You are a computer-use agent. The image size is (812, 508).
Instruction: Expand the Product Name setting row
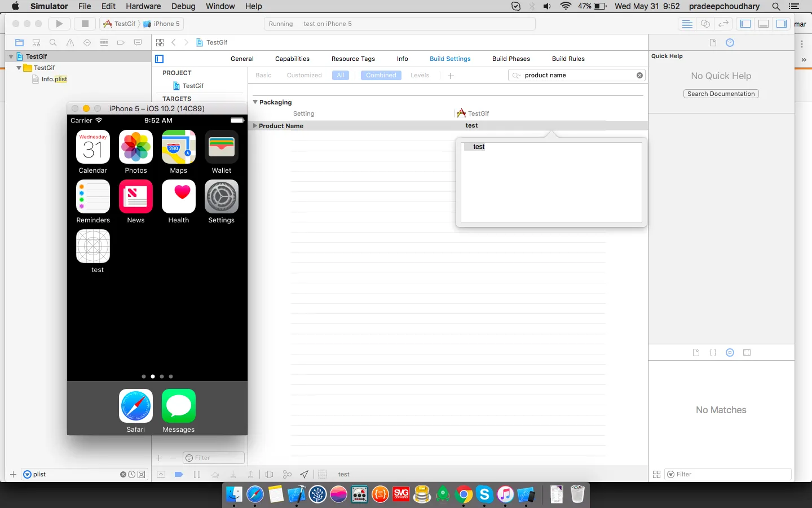coord(255,126)
